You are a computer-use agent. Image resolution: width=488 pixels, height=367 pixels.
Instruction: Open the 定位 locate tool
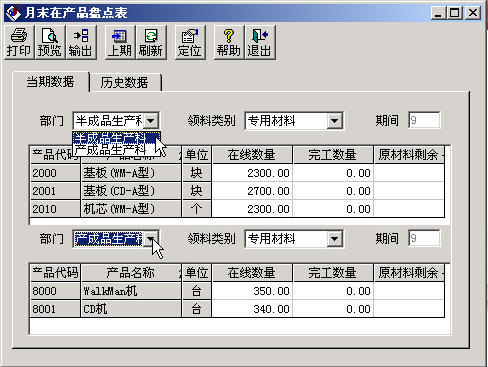coord(190,43)
